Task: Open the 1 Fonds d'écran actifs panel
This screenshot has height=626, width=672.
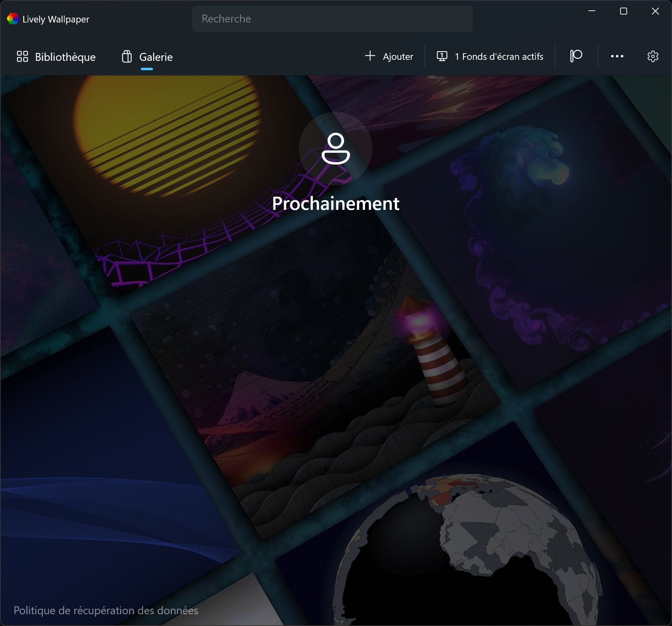Action: coord(490,56)
